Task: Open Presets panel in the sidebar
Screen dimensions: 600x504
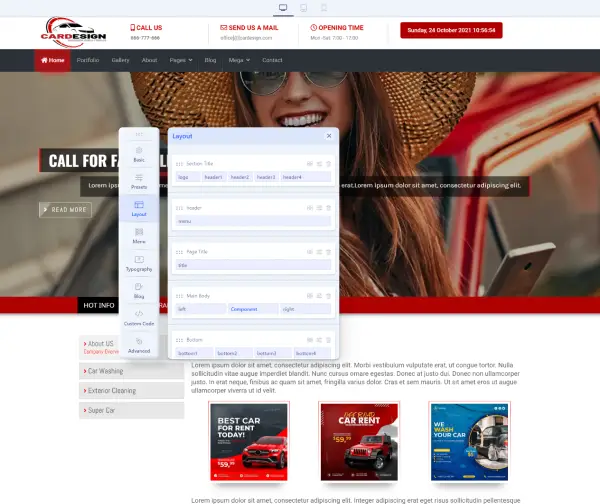Action: pos(139,181)
